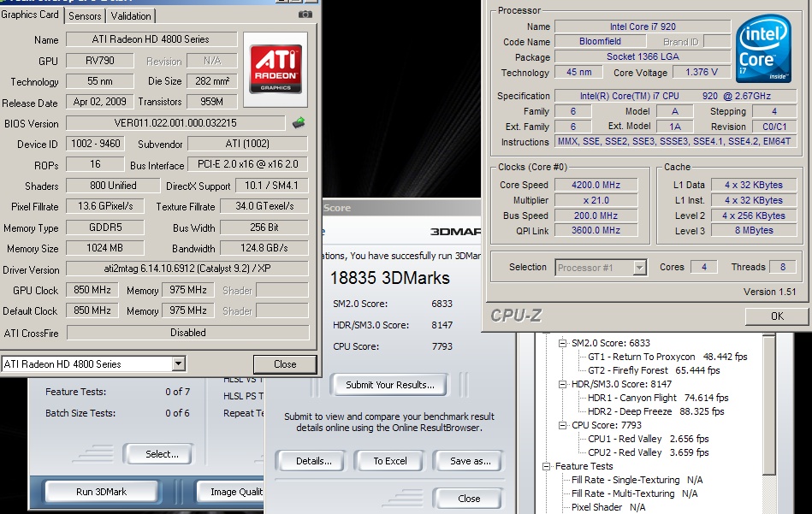Viewport: 812px width, 514px height.
Task: Click the Bandwidth 124.8 GB/s field
Action: click(264, 248)
